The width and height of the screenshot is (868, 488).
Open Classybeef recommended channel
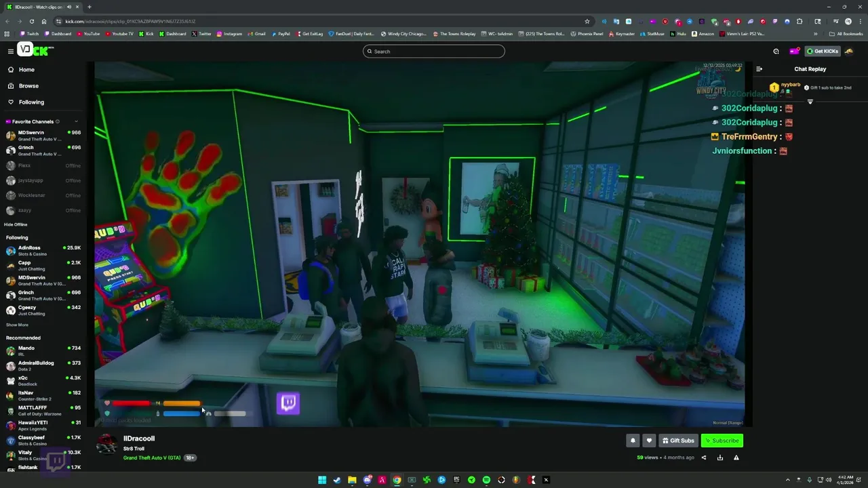[43, 441]
